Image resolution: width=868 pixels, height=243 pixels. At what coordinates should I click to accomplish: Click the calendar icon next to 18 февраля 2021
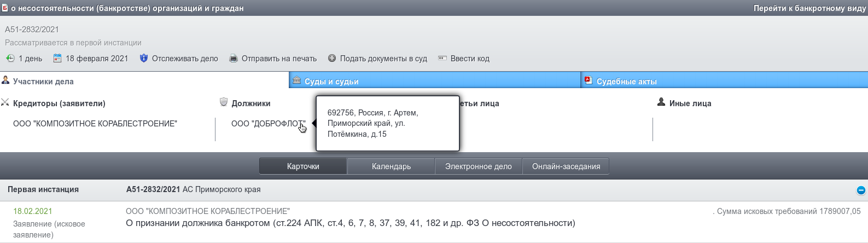[x=57, y=59]
